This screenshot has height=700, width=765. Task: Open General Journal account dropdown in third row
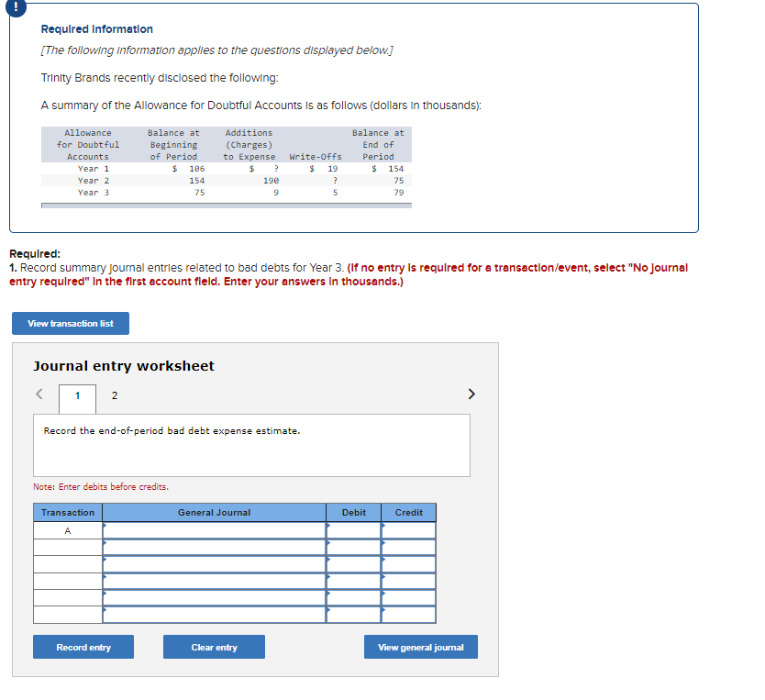[214, 564]
